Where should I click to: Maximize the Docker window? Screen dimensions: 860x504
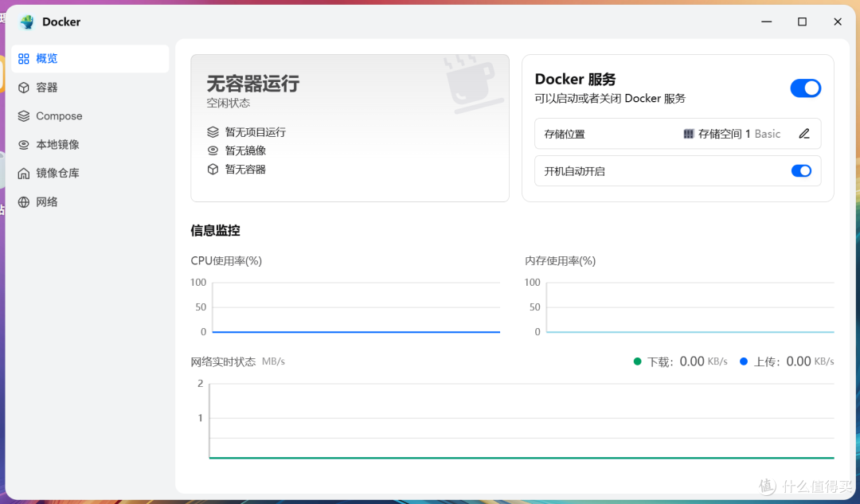802,22
